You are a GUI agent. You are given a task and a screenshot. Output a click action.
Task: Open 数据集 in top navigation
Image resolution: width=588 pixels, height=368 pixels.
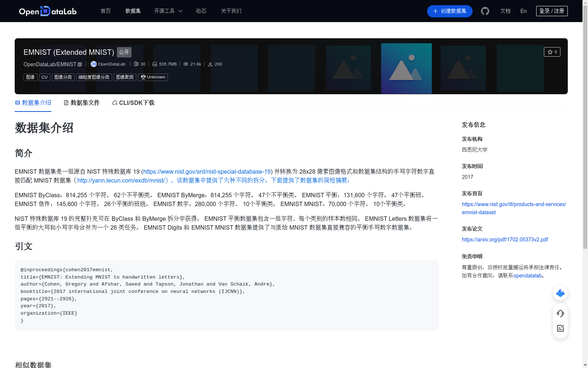point(133,11)
